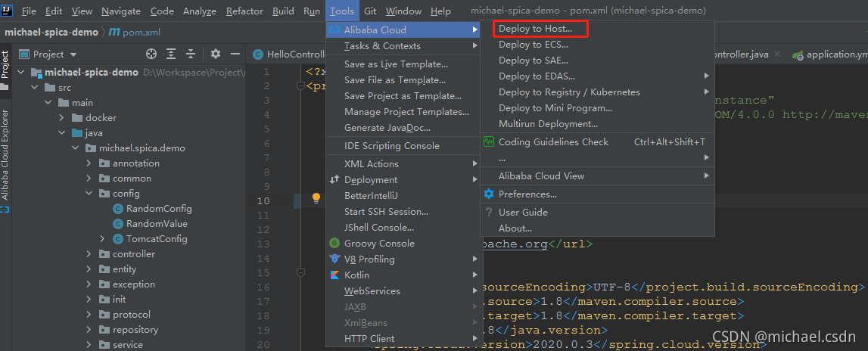Expand the common package
The width and height of the screenshot is (868, 351).
click(x=89, y=179)
